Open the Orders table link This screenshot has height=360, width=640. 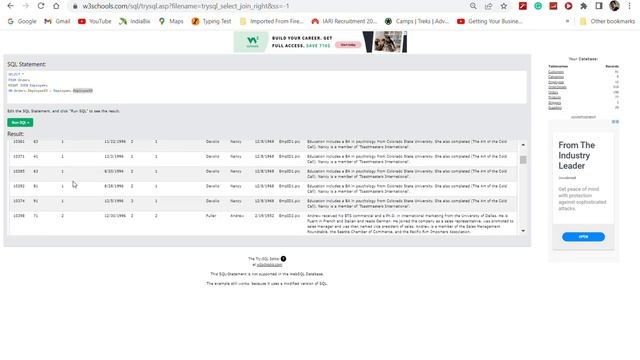[x=553, y=93]
